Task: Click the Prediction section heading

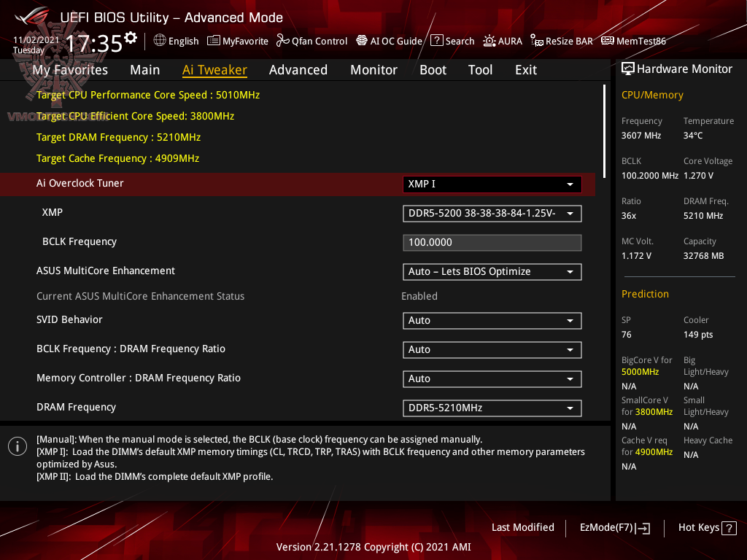Action: (x=645, y=294)
